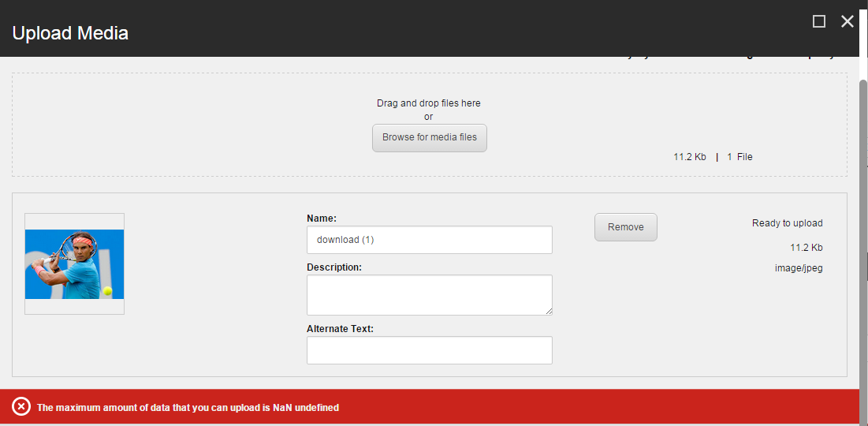This screenshot has width=868, height=426.
Task: Click the Browse for media files button
Action: click(x=430, y=137)
